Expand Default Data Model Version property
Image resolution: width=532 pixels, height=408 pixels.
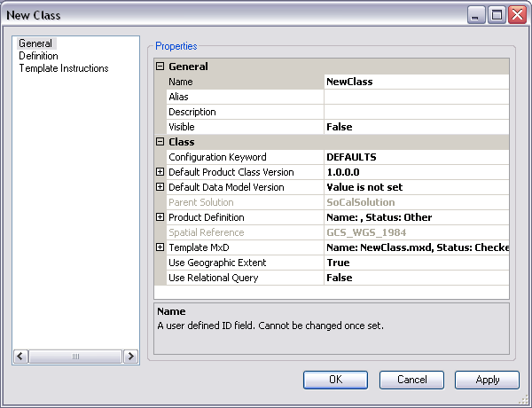click(x=160, y=187)
